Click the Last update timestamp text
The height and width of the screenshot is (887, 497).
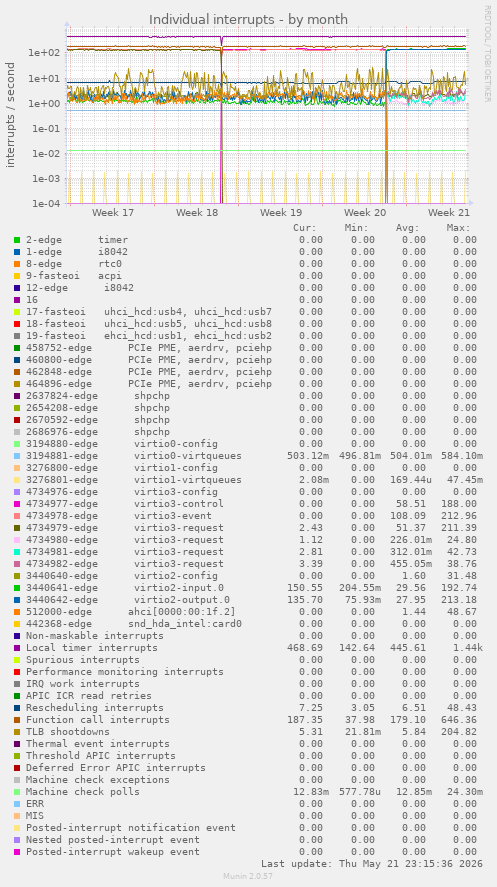click(x=371, y=864)
